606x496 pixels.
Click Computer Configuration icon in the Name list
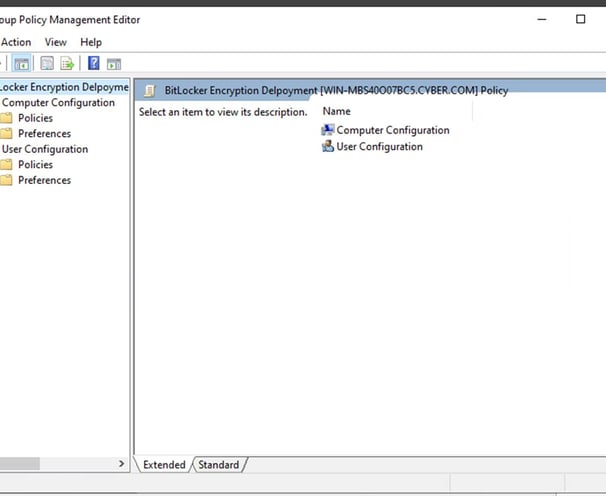coord(328,130)
